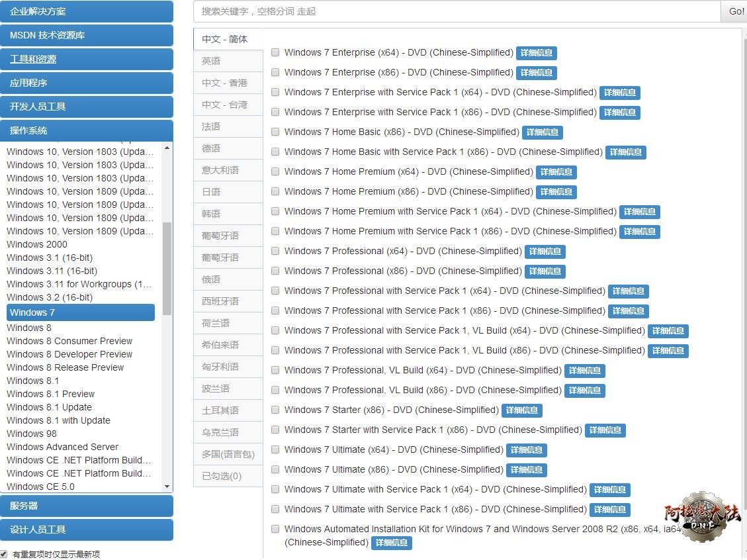Click the DNF watermark logo
This screenshot has width=747, height=560.
[703, 516]
